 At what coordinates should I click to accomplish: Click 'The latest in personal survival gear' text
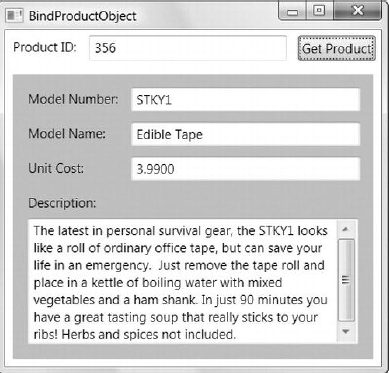click(x=132, y=231)
